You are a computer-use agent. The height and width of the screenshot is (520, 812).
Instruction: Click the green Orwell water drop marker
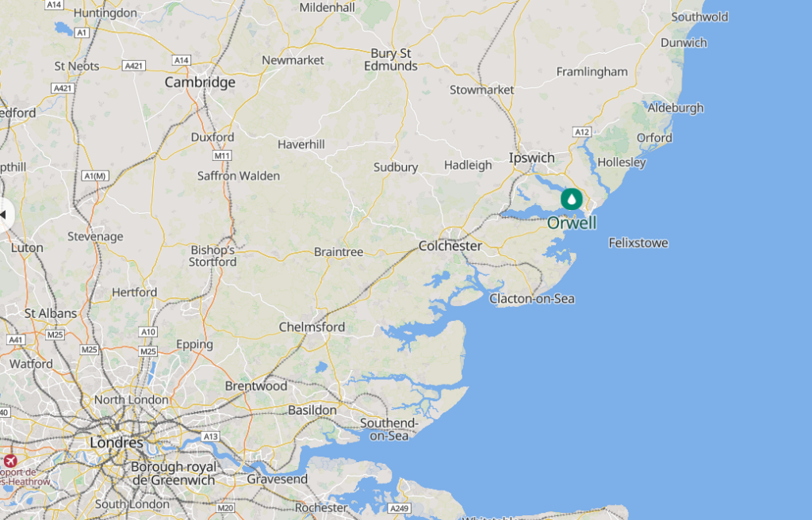(571, 199)
